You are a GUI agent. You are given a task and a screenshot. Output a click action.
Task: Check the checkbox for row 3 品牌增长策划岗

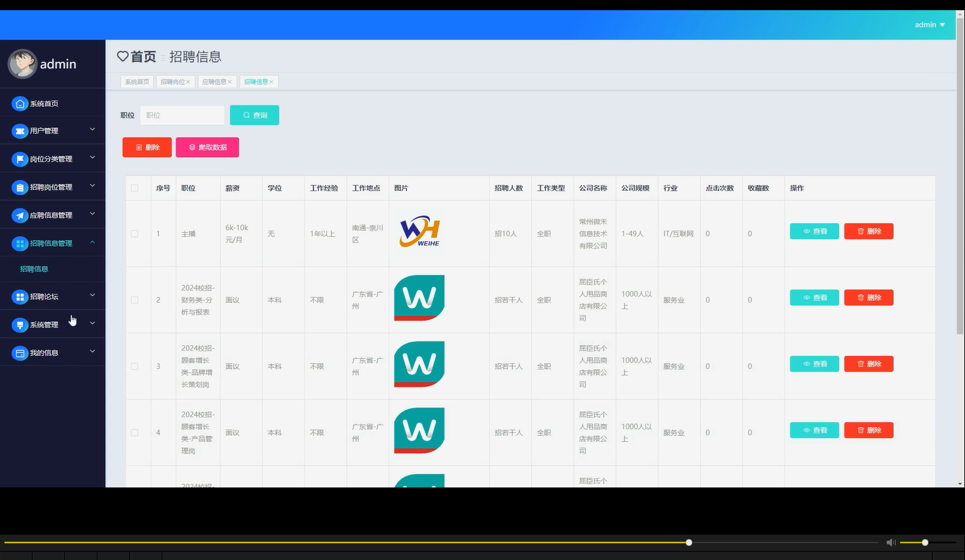click(134, 366)
